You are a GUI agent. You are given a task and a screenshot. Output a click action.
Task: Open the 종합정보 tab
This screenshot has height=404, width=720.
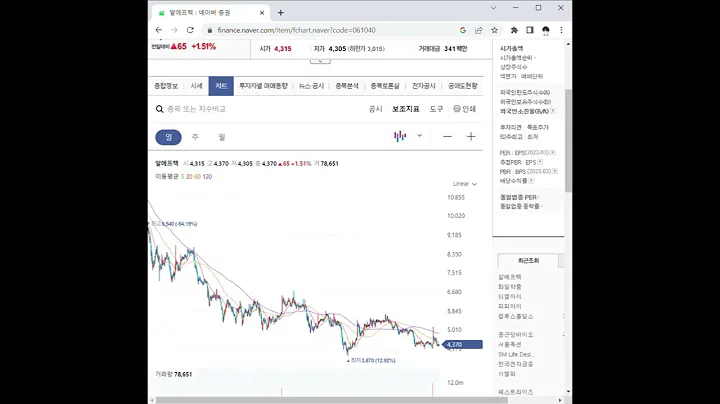[x=166, y=86]
